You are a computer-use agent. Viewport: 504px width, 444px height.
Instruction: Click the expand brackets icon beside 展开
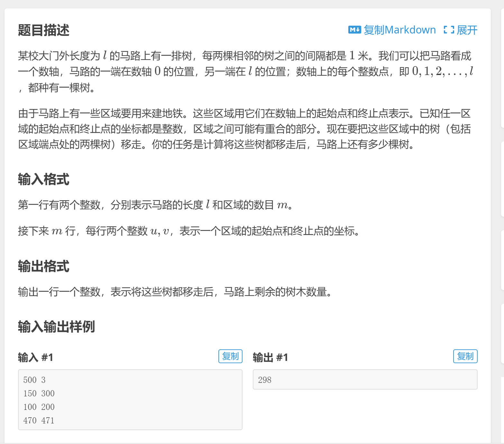pos(449,30)
